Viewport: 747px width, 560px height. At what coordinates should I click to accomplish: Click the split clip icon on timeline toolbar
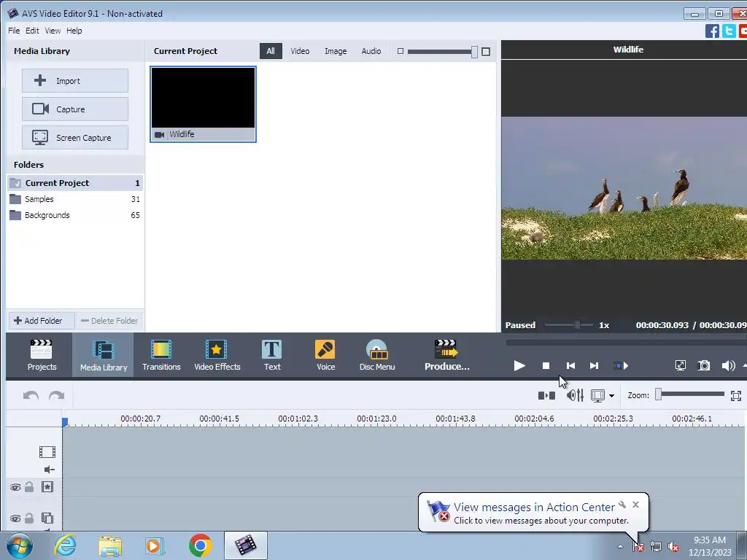(546, 395)
